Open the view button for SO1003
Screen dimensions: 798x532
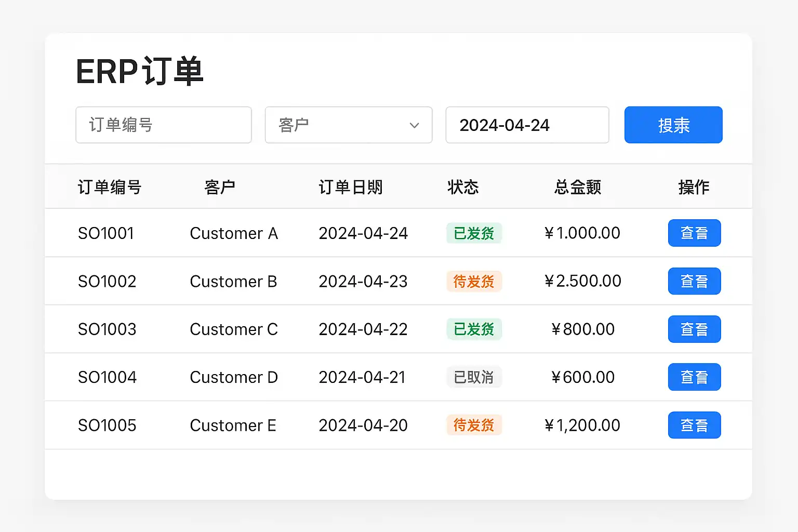point(694,329)
